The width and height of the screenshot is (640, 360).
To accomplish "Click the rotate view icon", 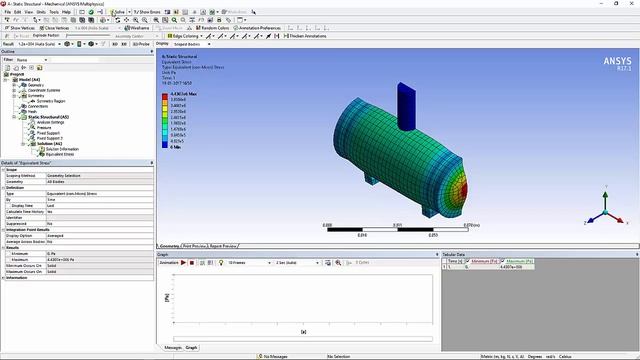I will point(118,20).
